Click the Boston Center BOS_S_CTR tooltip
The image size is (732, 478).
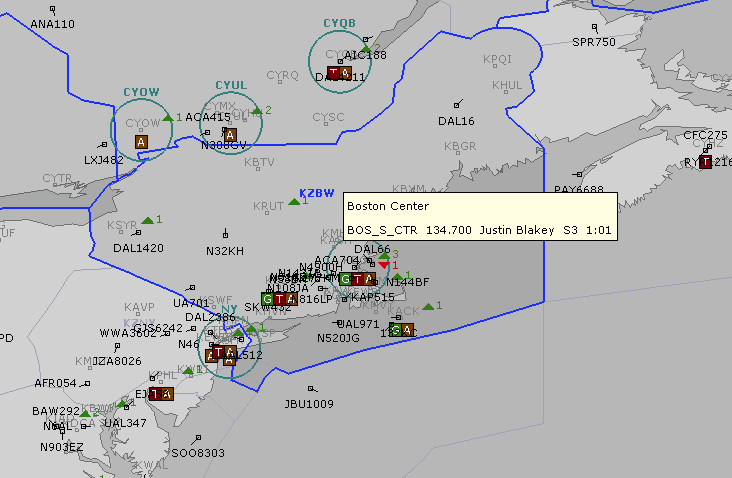(480, 218)
